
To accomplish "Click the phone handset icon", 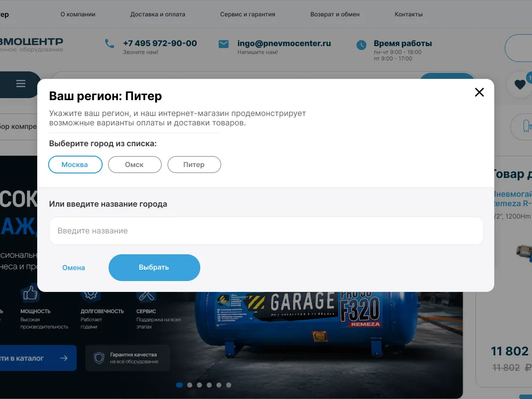I will (x=110, y=44).
